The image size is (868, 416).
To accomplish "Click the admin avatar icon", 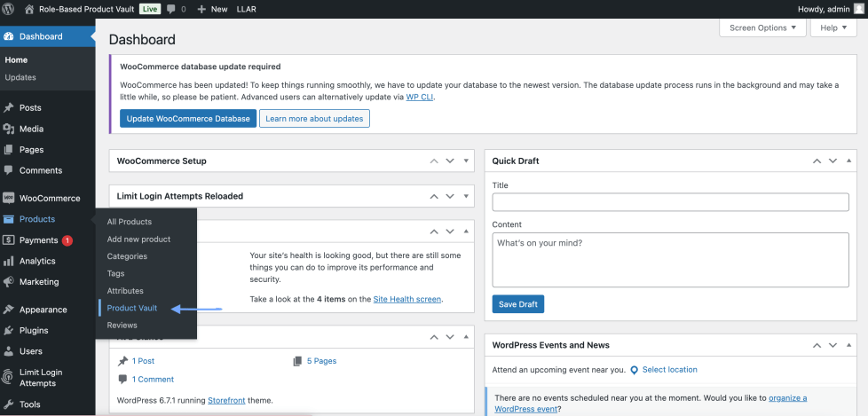I will tap(858, 9).
